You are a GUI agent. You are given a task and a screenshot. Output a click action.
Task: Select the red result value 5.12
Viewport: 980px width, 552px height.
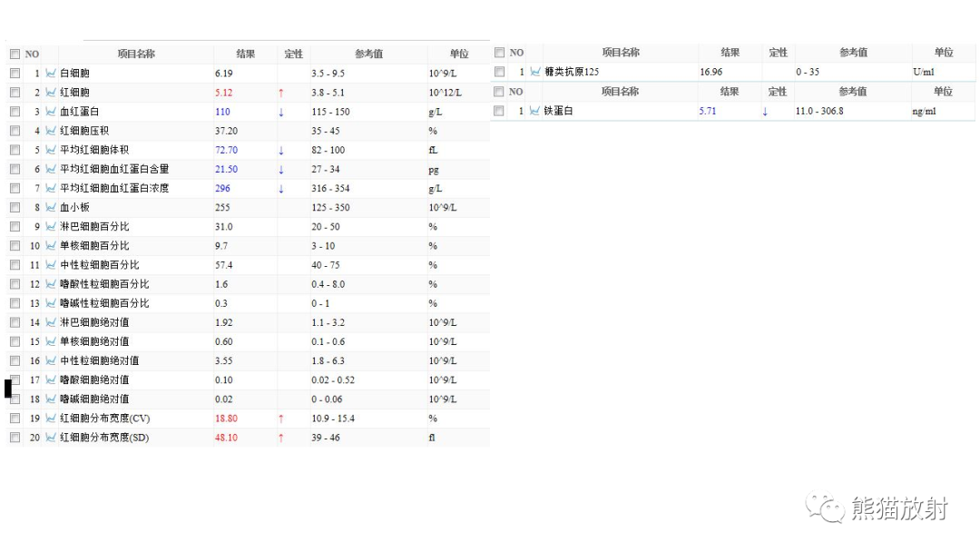(224, 93)
